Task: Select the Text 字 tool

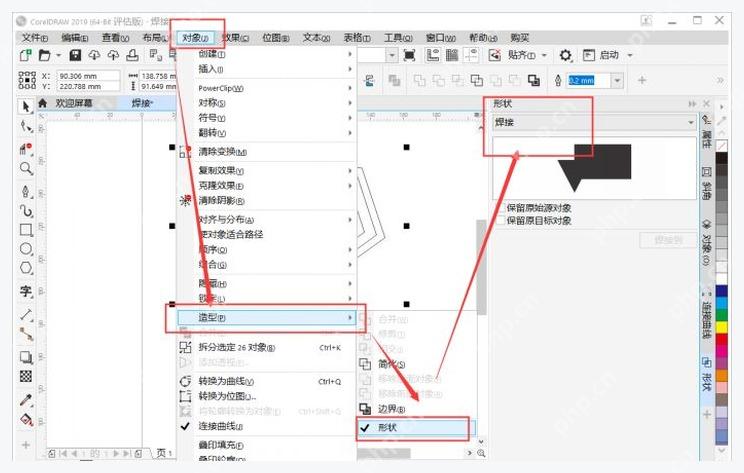Action: click(x=26, y=291)
